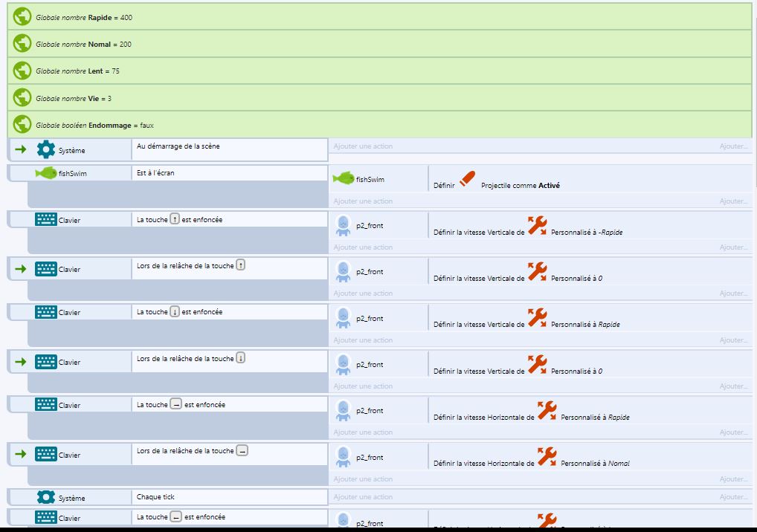
Task: Click the red Projectile behavior icon
Action: pyautogui.click(x=467, y=180)
